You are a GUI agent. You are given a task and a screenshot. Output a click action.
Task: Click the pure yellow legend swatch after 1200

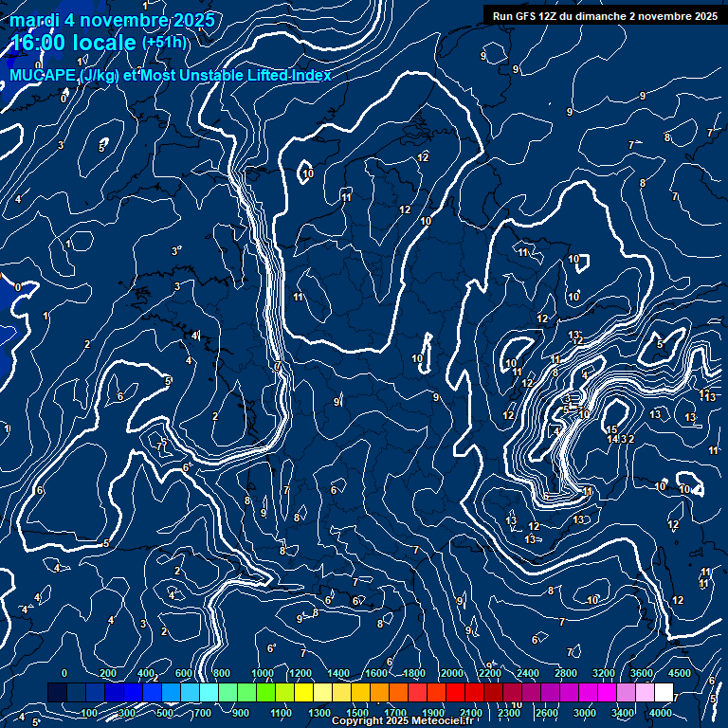pos(303,692)
